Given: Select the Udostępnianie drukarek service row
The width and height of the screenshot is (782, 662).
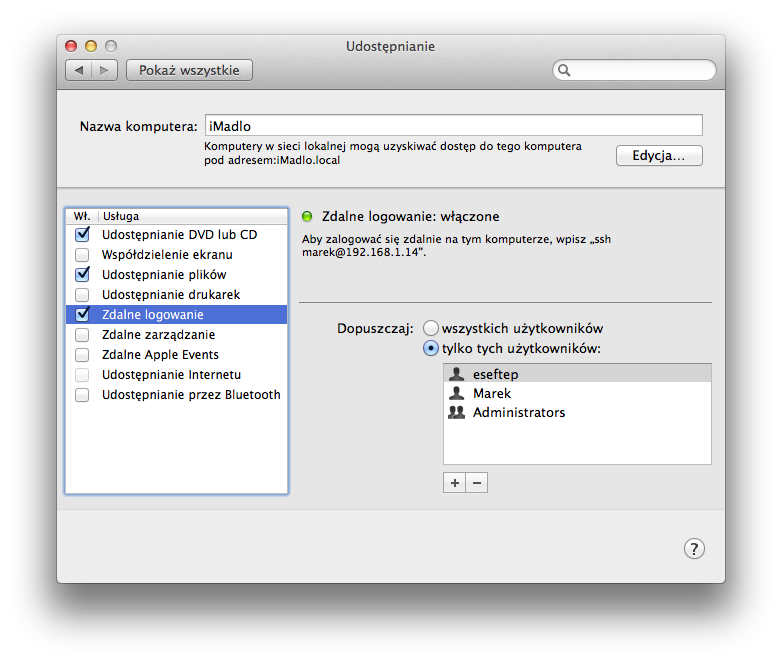Looking at the screenshot, I should point(177,294).
